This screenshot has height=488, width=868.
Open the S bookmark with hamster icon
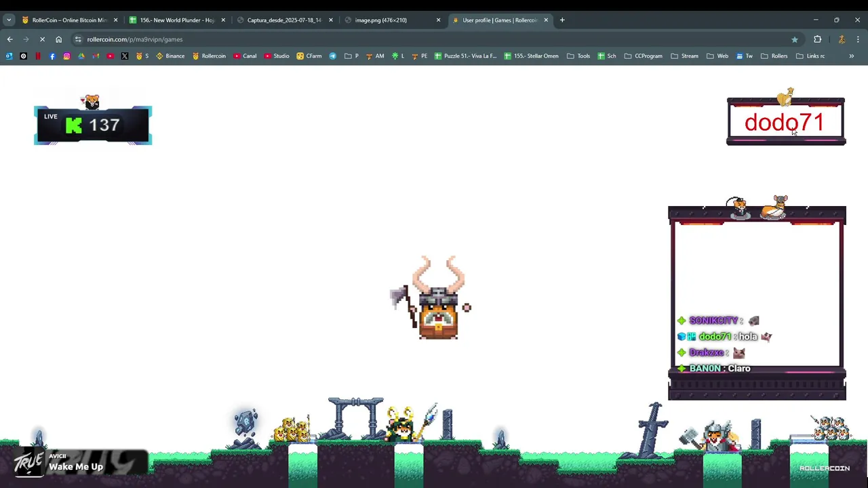[142, 56]
